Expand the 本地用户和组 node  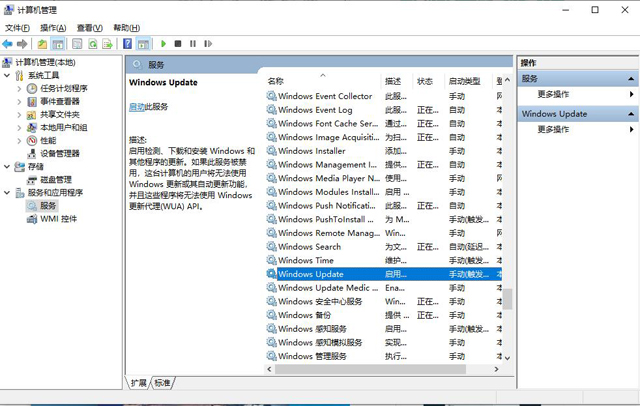[19, 128]
